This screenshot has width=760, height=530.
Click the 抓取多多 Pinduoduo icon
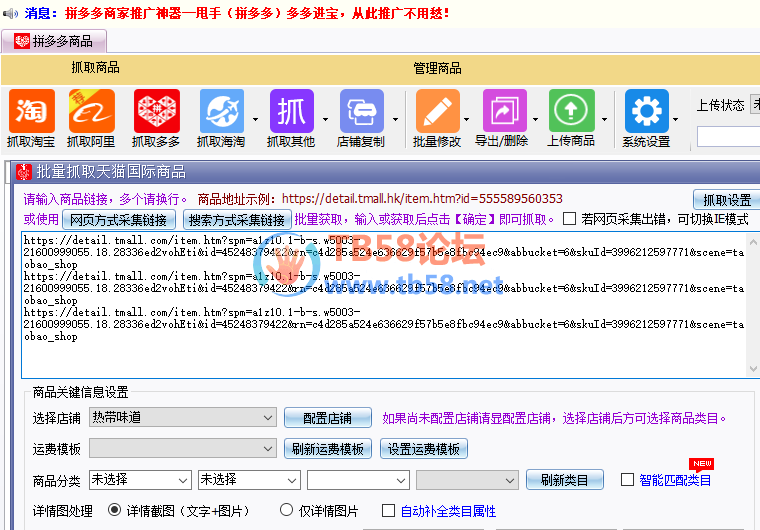click(157, 111)
